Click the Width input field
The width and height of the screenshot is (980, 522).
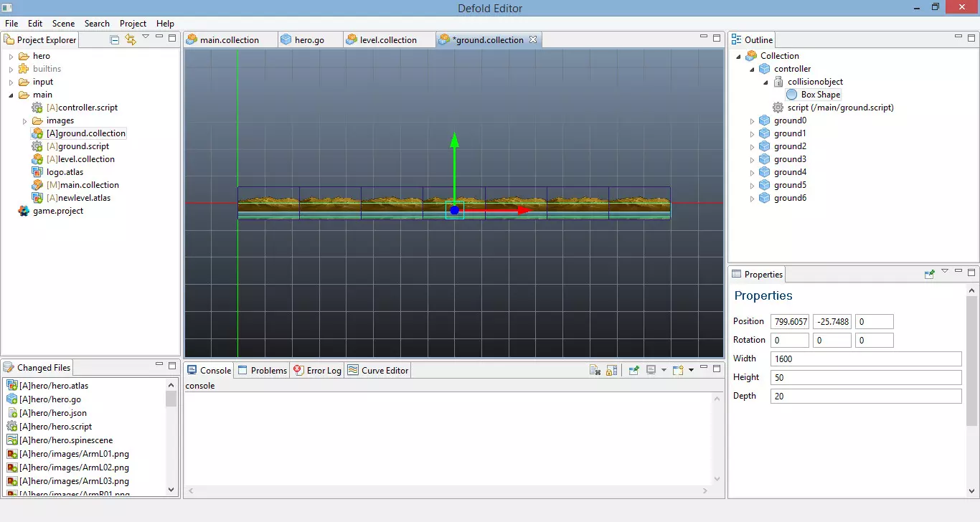[x=865, y=359]
